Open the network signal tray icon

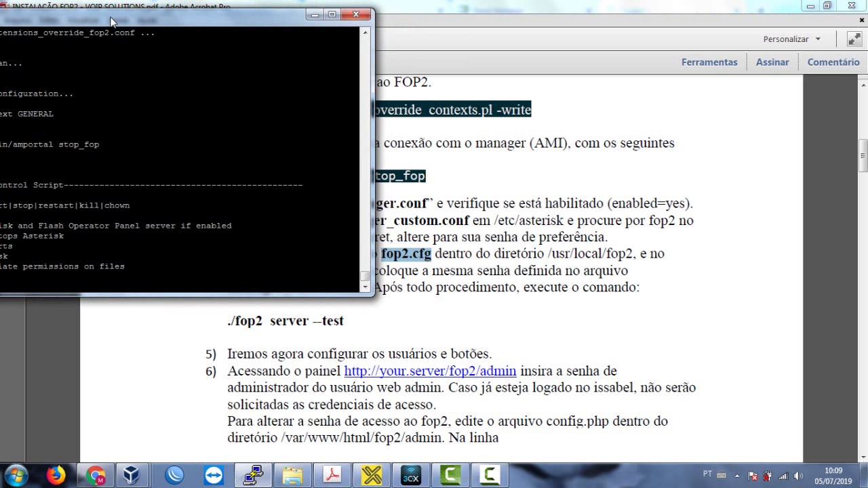783,476
